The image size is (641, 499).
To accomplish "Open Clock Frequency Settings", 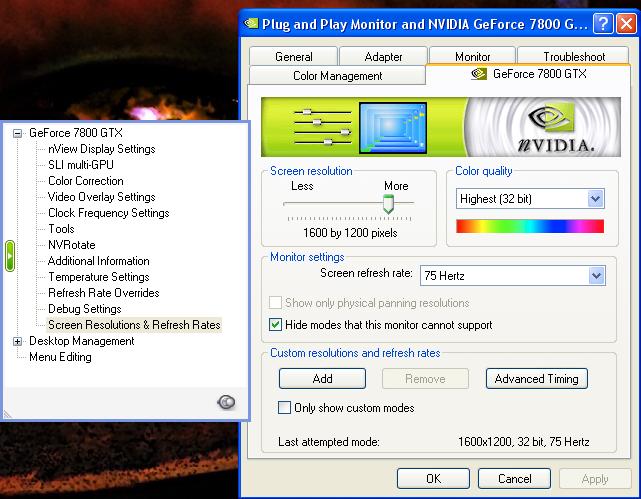I will (109, 213).
